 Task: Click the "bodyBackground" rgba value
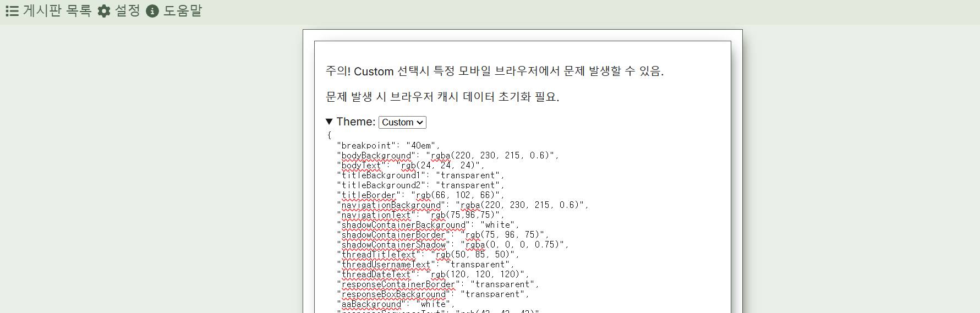tap(491, 156)
